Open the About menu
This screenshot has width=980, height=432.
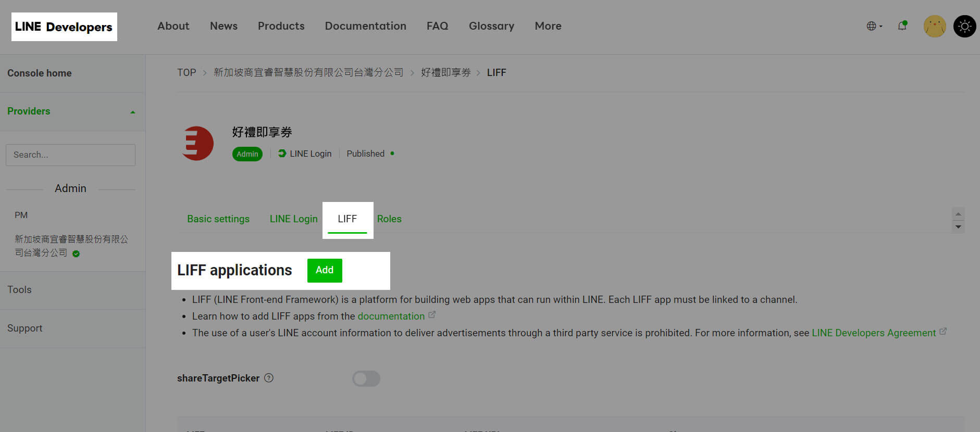tap(173, 26)
